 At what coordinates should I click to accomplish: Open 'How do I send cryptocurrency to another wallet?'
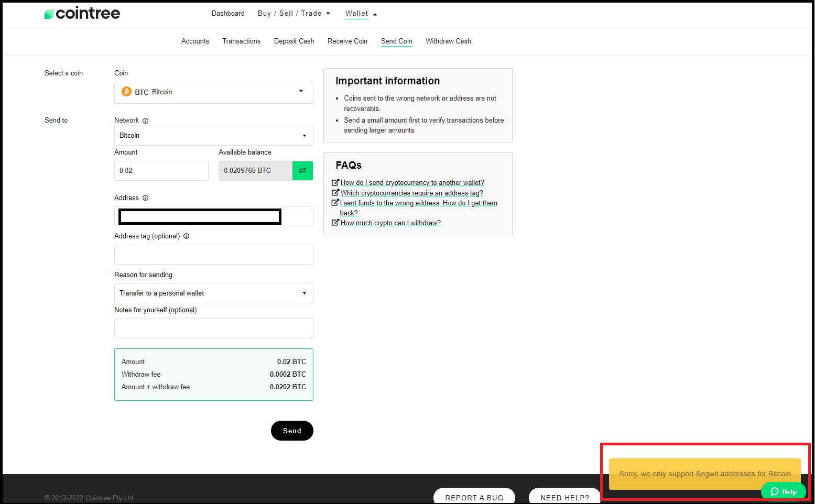coord(412,183)
